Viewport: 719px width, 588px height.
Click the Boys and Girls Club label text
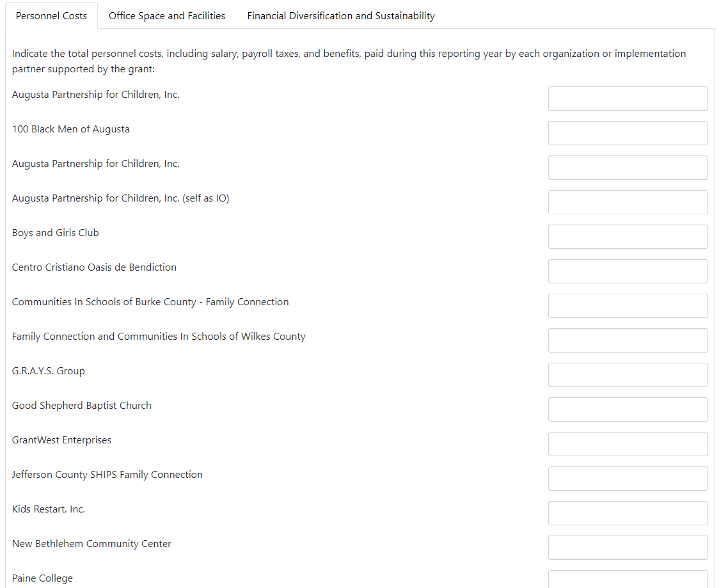tap(56, 233)
